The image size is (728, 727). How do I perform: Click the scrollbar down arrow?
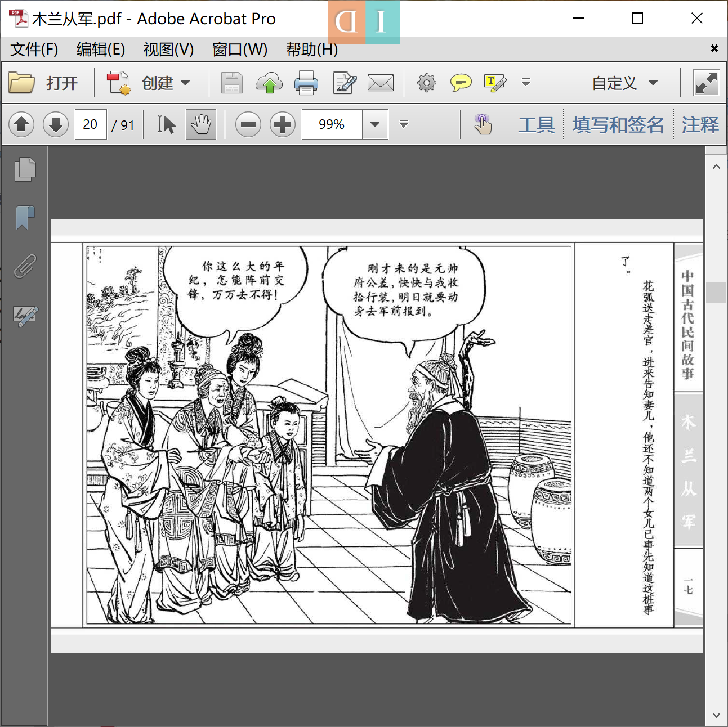coord(716,715)
